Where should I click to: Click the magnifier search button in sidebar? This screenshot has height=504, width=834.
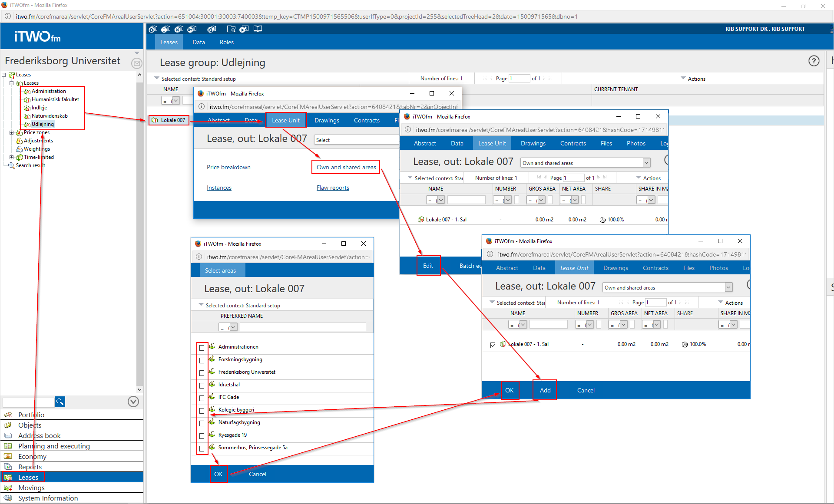(x=60, y=402)
